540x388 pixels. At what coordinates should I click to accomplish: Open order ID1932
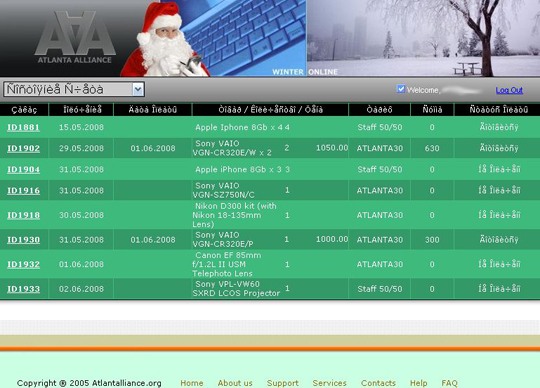23,264
